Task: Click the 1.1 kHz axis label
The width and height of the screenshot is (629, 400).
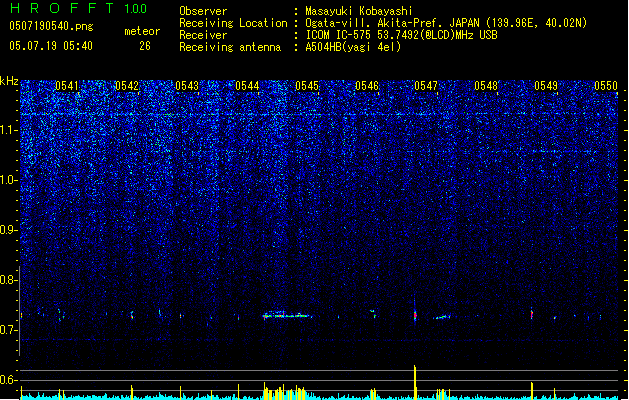Action: [x=9, y=130]
